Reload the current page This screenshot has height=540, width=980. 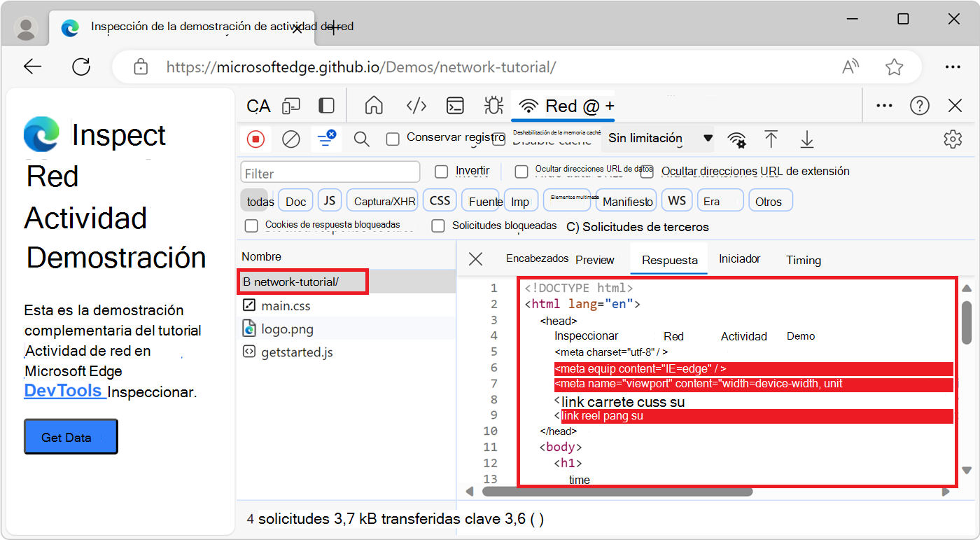[x=81, y=67]
